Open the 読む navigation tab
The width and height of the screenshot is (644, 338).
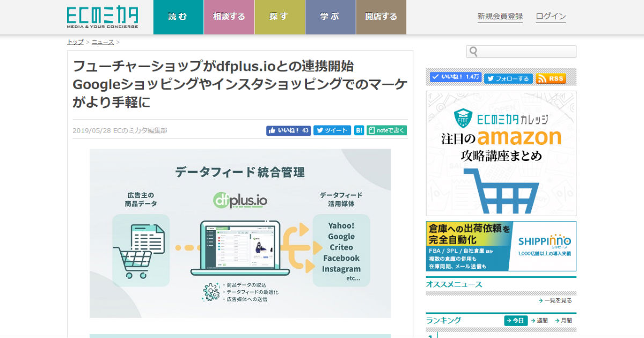pyautogui.click(x=178, y=17)
